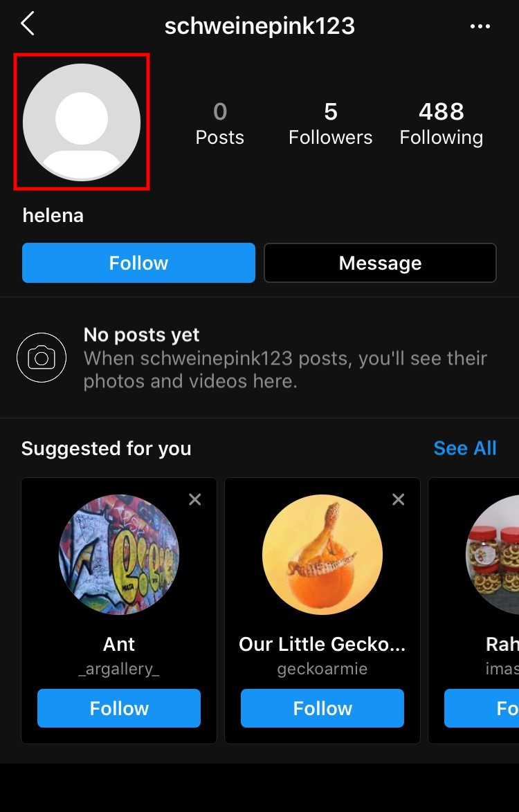This screenshot has width=519, height=812.
Task: Tap the Our Little Gecko name
Action: pyautogui.click(x=322, y=645)
